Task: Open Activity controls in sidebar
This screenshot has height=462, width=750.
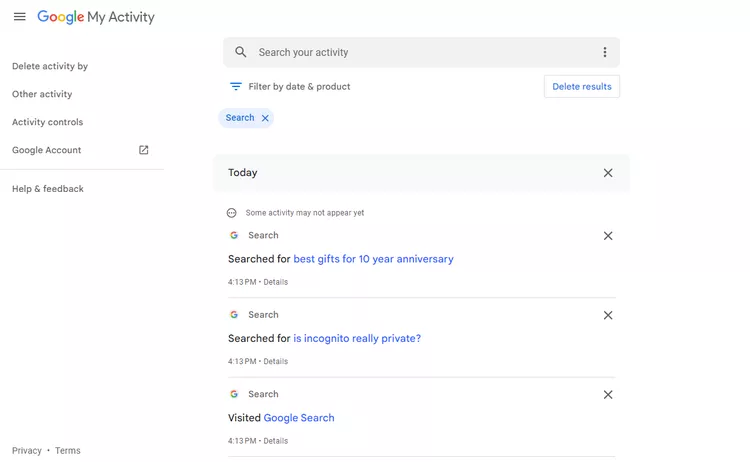Action: [47, 122]
